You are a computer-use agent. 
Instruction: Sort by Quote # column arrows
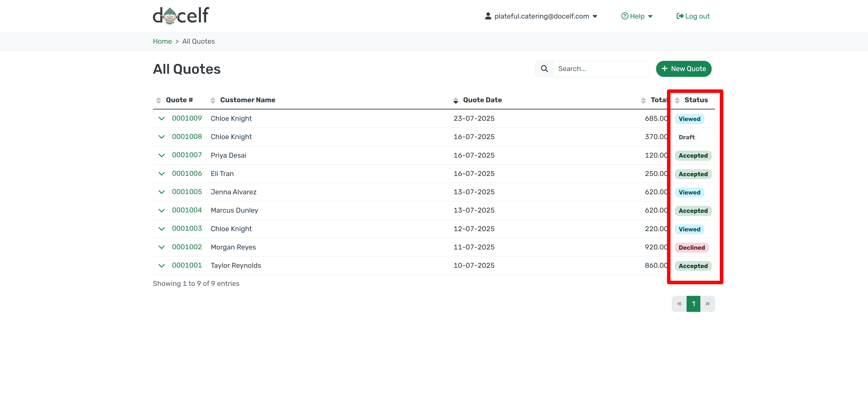point(158,100)
